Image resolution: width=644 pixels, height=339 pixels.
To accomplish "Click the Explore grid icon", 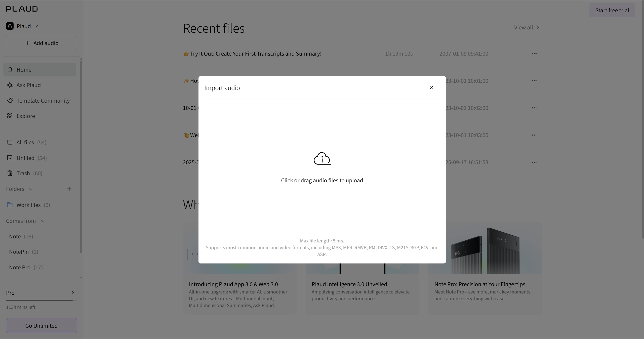I will click(x=10, y=116).
